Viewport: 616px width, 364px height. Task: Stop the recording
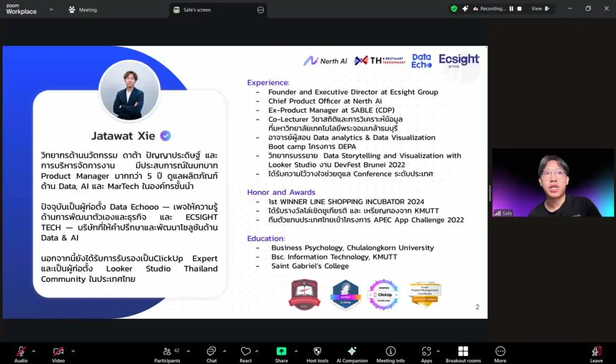(519, 8)
